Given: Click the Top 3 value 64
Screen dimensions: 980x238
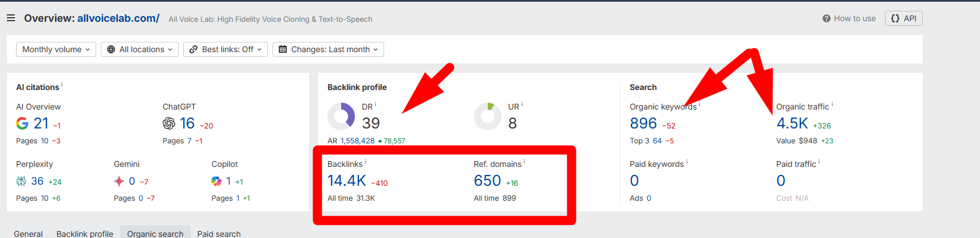Looking at the screenshot, I should click(x=657, y=141).
